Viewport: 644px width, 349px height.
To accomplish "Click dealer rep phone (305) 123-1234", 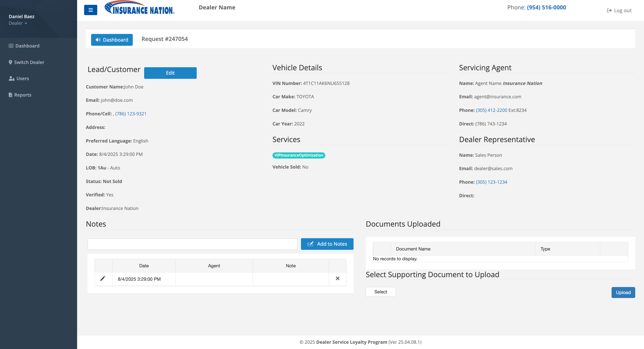I will point(492,182).
